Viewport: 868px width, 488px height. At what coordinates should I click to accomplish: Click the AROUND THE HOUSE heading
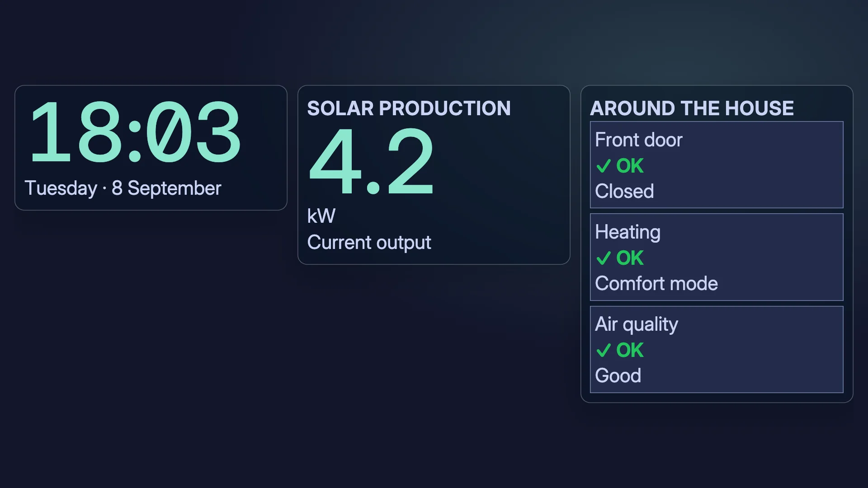click(x=692, y=108)
